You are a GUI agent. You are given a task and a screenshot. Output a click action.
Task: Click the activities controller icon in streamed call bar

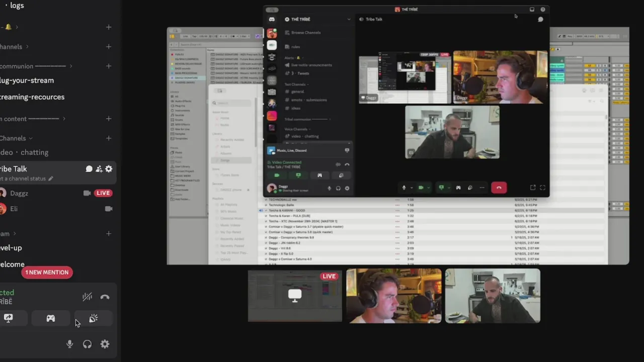(x=458, y=188)
